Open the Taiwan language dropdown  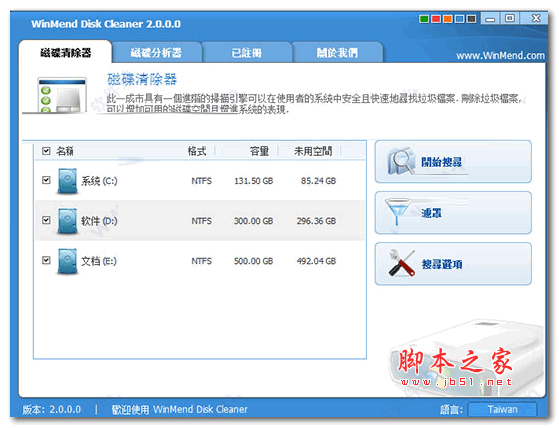[x=502, y=409]
